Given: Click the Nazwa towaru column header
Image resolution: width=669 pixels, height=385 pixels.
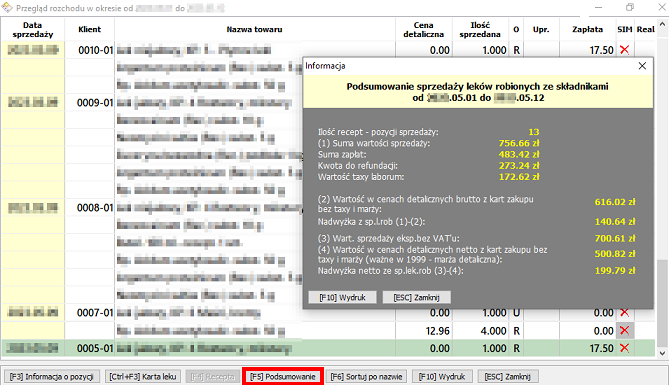Looking at the screenshot, I should click(x=255, y=29).
